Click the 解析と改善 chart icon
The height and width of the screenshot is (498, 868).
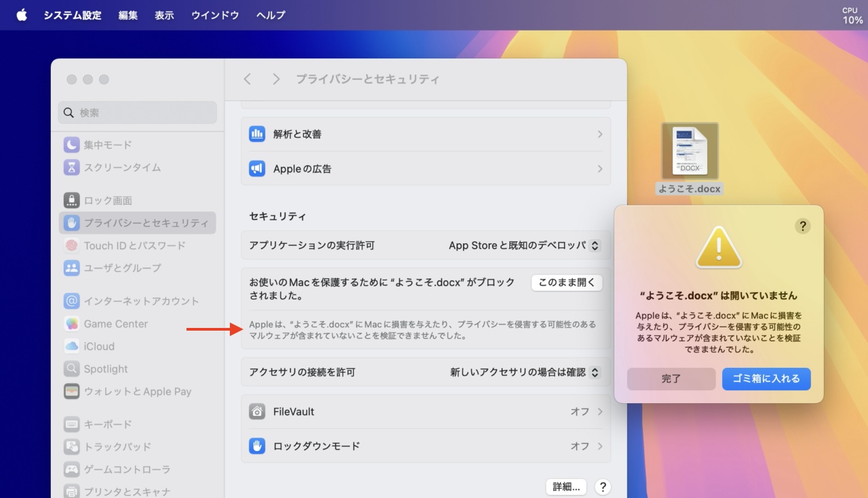coord(257,134)
